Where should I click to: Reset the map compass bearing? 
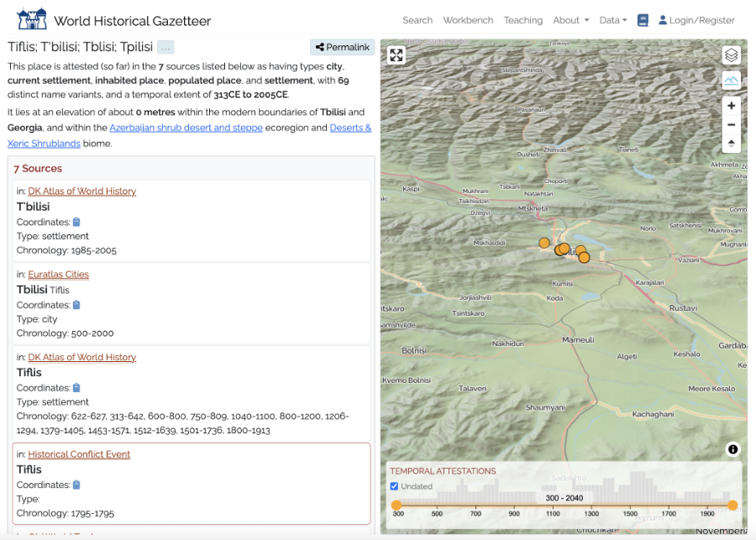731,144
